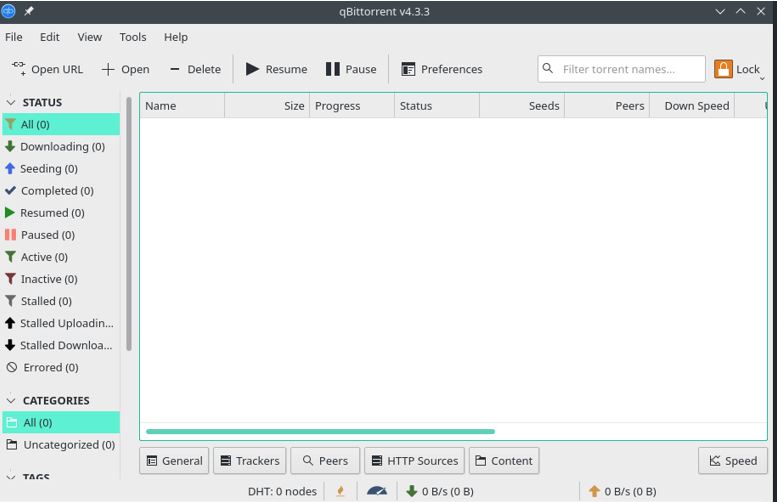Select the Downloading status filter
The width and height of the screenshot is (777, 502).
click(61, 146)
